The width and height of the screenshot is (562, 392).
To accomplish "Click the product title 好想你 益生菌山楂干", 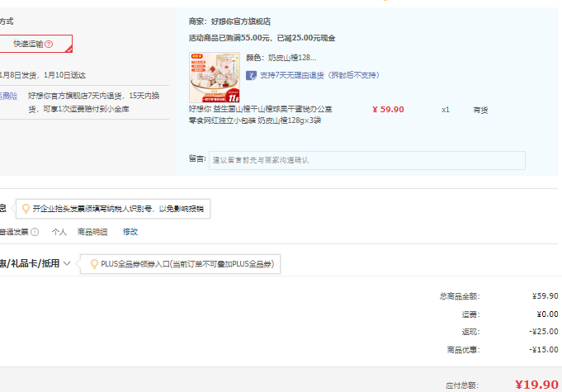I will (260, 115).
